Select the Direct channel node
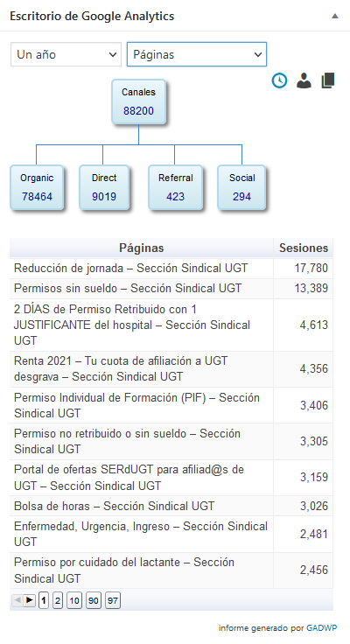The image size is (350, 644). point(104,187)
